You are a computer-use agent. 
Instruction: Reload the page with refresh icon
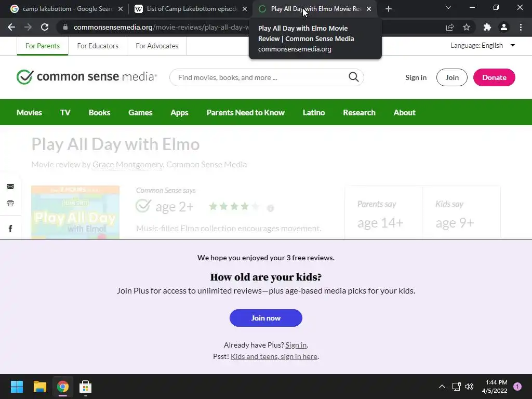tap(45, 27)
